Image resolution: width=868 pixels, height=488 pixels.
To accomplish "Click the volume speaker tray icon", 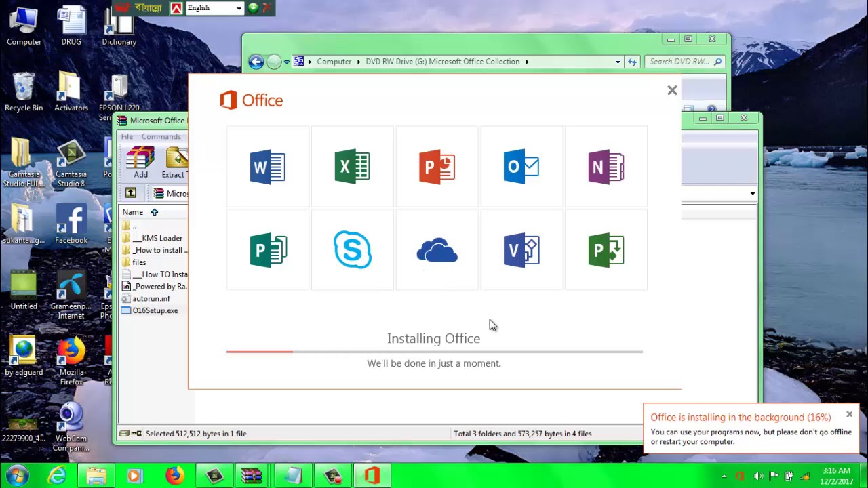I will (759, 476).
